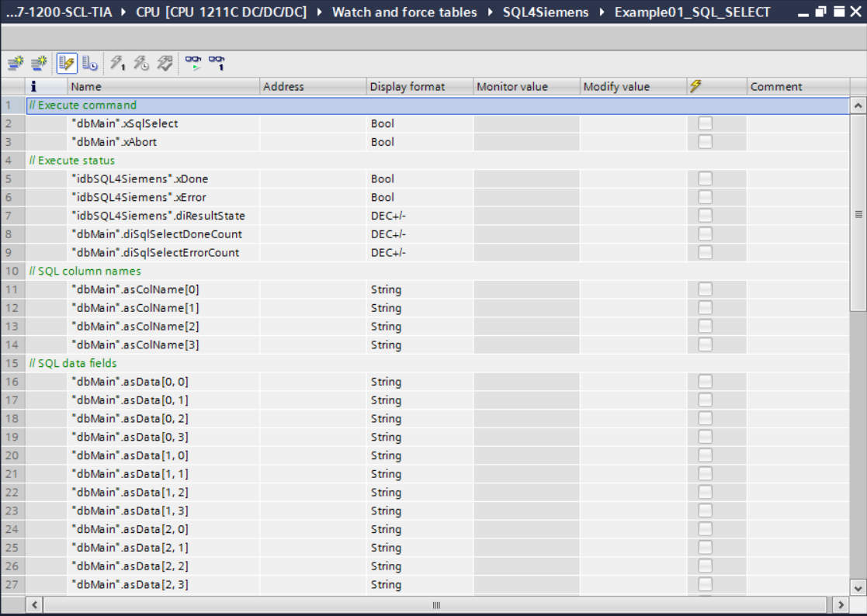
Task: Click Enable peripheral outputs icon
Action: [x=165, y=63]
